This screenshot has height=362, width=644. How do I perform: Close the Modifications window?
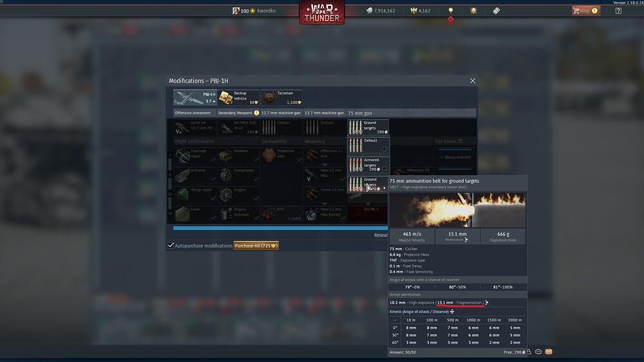472,81
